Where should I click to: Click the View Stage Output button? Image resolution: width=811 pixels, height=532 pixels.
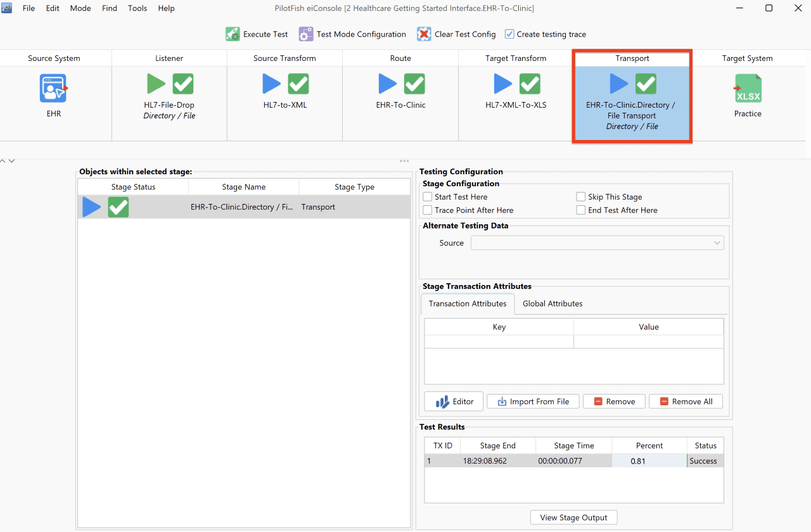coord(573,517)
